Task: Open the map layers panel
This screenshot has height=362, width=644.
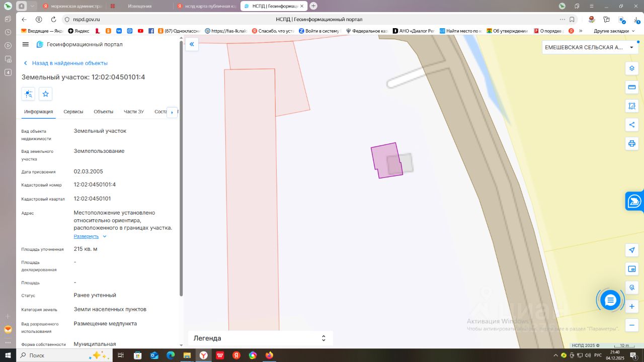Action: tap(632, 68)
